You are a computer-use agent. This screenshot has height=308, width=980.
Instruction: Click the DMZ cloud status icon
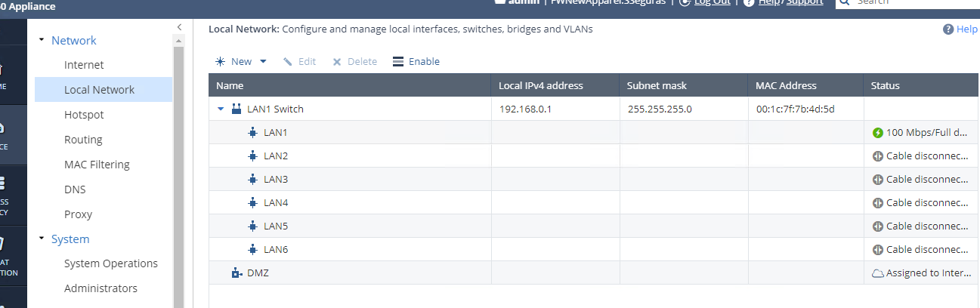pos(877,273)
